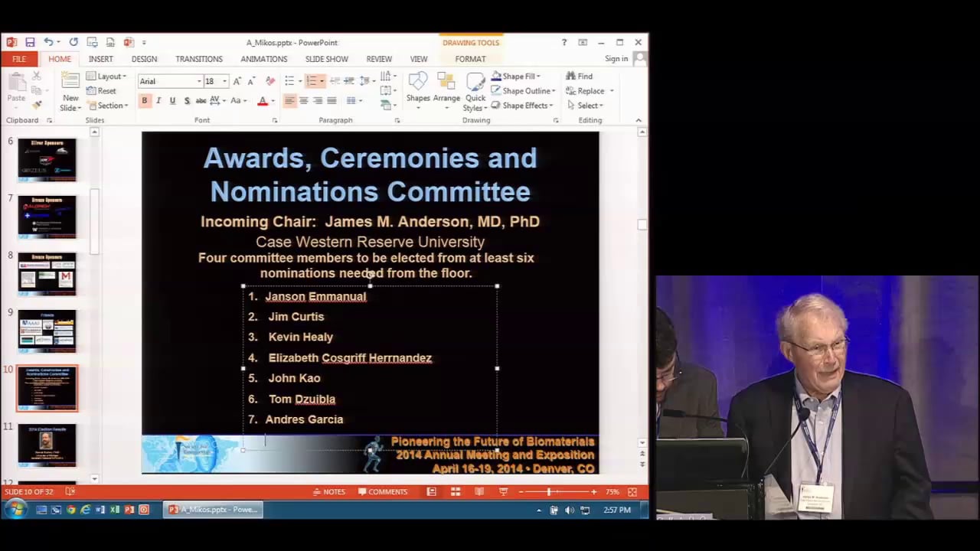Toggle Underline formatting
Screen dimensions: 980x551
172,101
